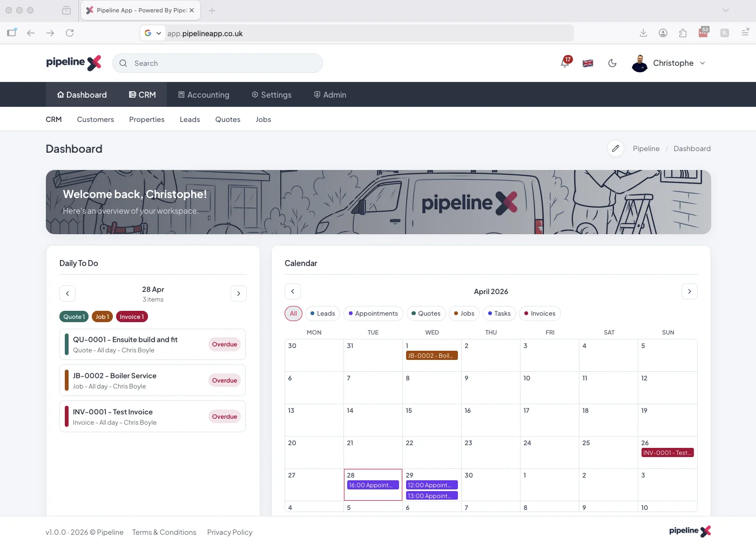Open the browser downloads icon
This screenshot has width=756, height=545.
click(x=643, y=33)
